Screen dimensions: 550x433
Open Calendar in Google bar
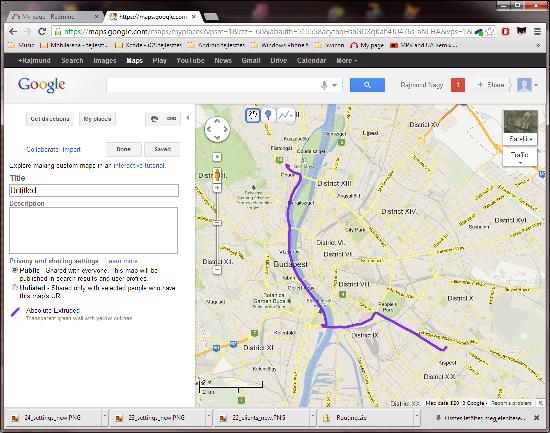311,61
